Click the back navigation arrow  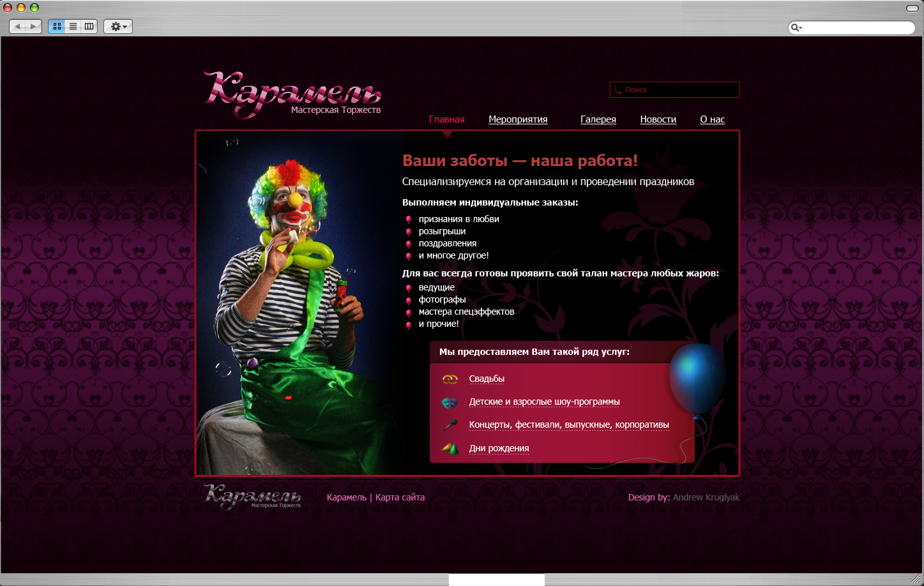17,26
